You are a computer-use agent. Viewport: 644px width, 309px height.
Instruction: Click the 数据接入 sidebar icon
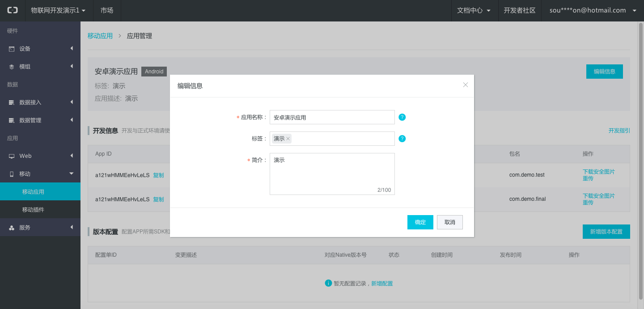[x=12, y=102]
